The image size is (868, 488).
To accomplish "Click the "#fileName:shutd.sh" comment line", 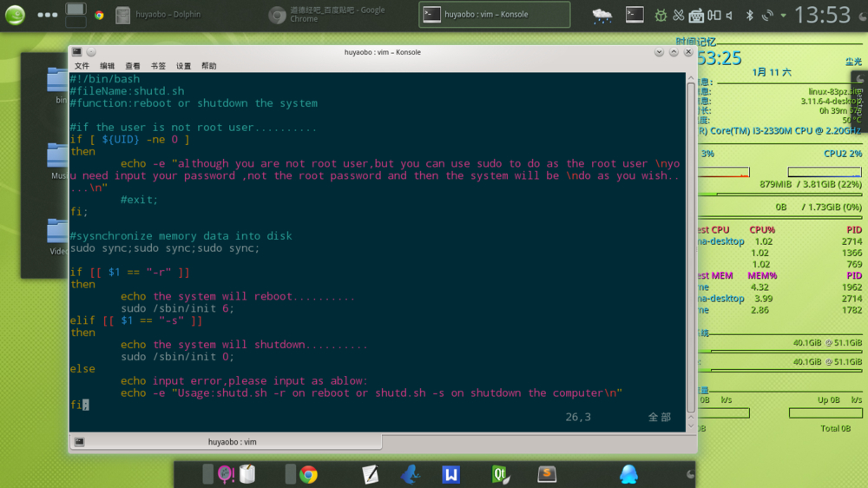I will tap(128, 91).
